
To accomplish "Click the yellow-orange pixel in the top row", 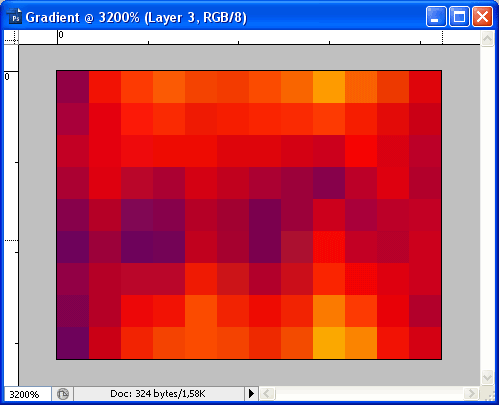I will pyautogui.click(x=329, y=87).
